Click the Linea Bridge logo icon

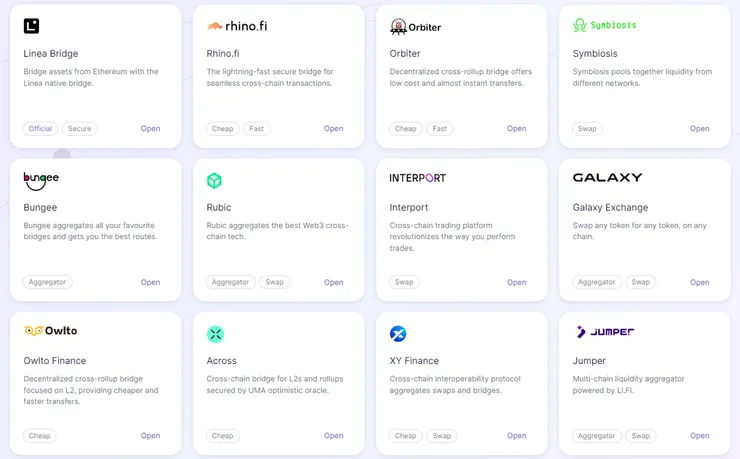click(x=31, y=26)
